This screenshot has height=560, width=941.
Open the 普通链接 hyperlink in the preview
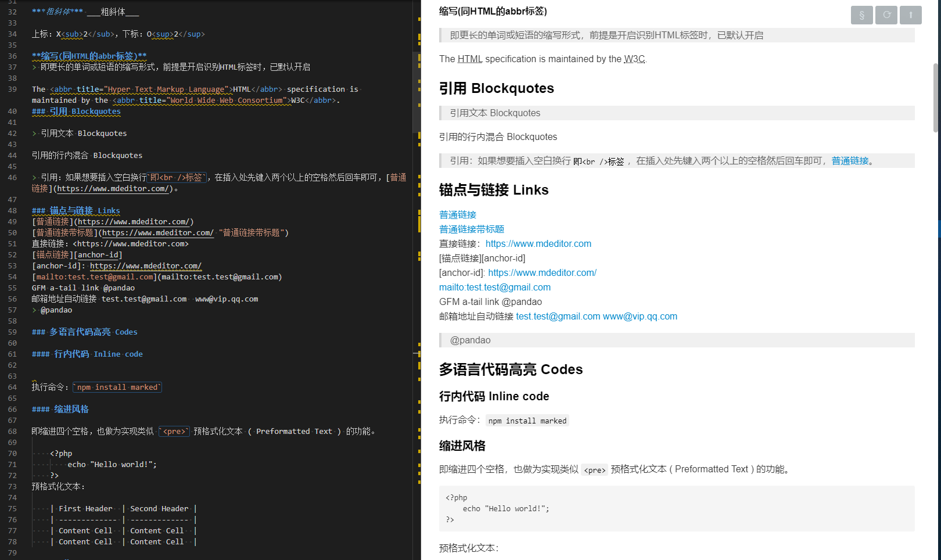tap(457, 214)
